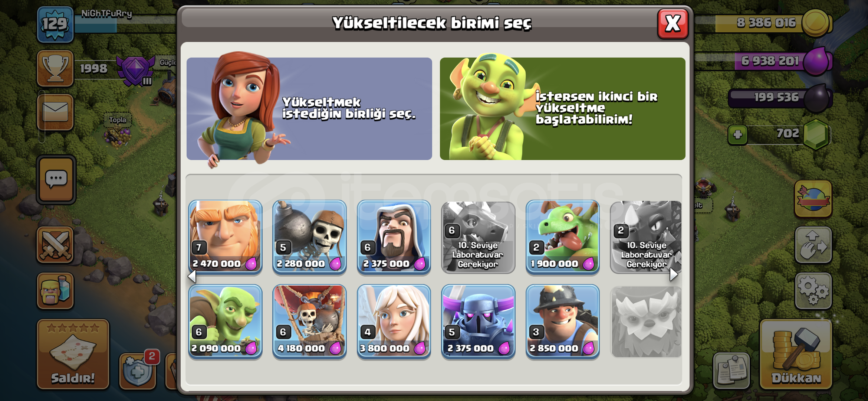
Task: Select the P.E.K.K.A upgrade card
Action: pyautogui.click(x=478, y=322)
